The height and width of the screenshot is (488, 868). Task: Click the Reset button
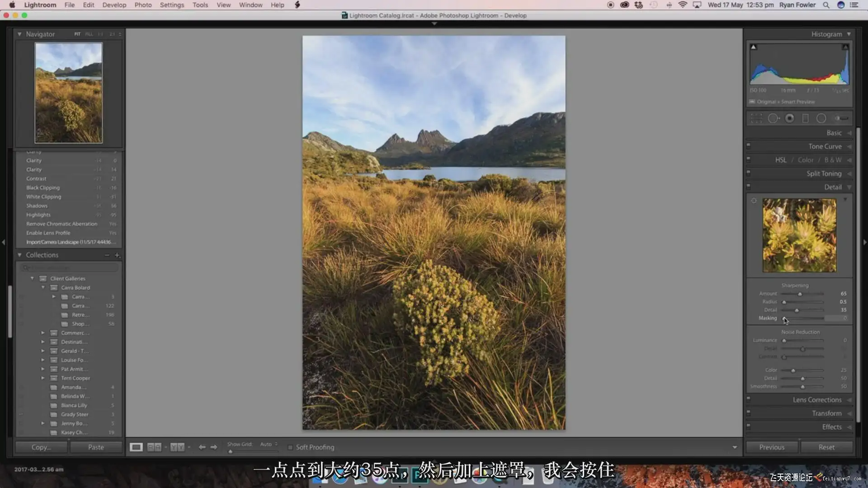(x=826, y=447)
